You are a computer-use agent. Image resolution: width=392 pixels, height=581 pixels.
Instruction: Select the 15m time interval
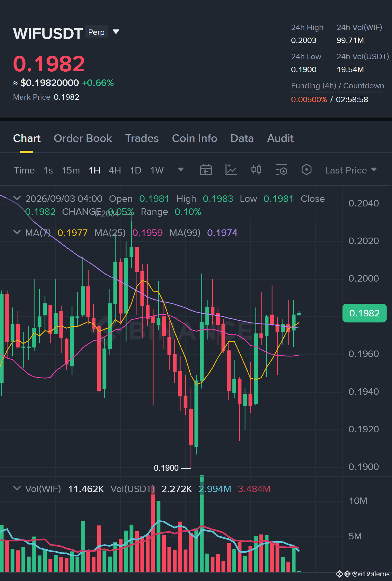coord(71,170)
